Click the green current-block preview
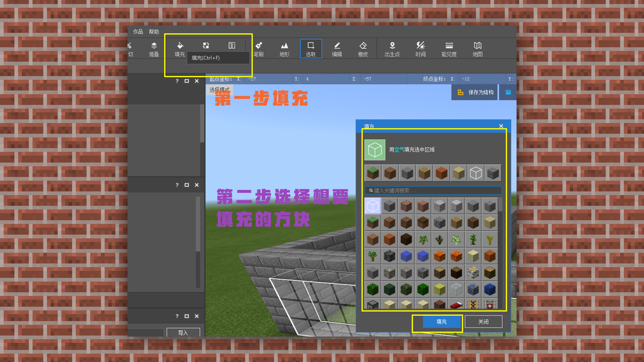This screenshot has height=362, width=644. click(x=375, y=150)
